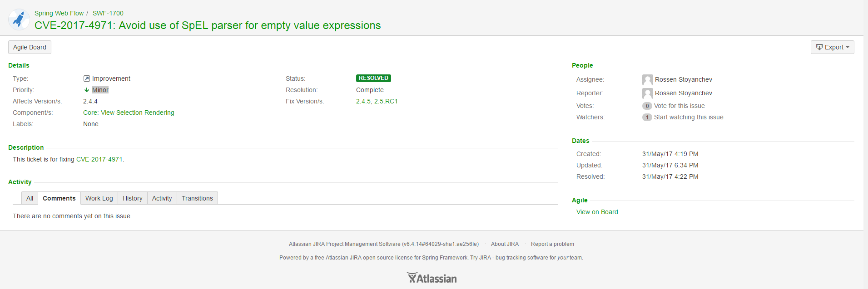Switch to the All activity tab

(x=30, y=198)
